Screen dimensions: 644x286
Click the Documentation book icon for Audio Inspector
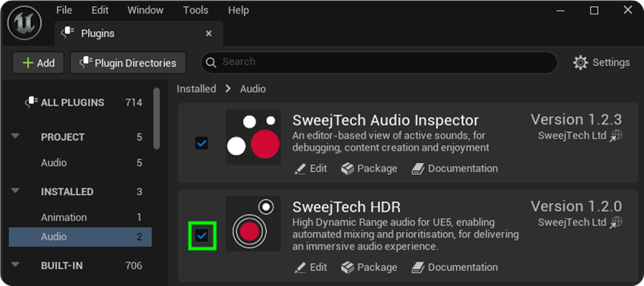[x=417, y=168]
